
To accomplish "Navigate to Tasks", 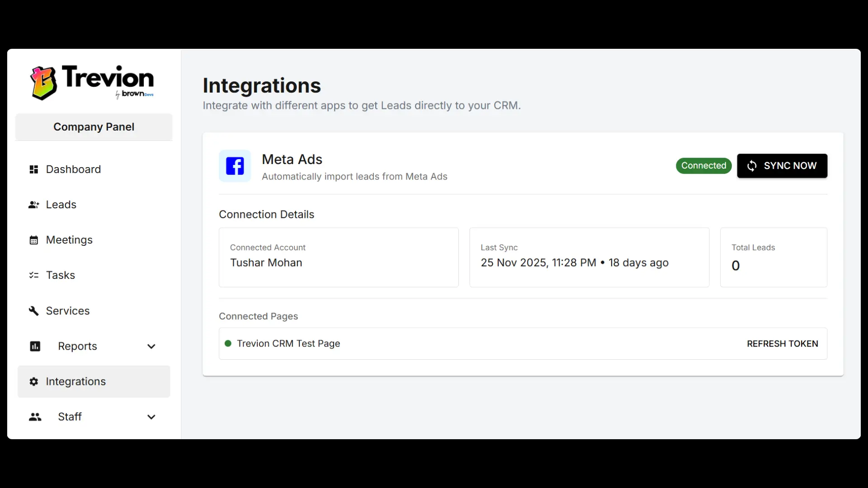I will (94, 275).
